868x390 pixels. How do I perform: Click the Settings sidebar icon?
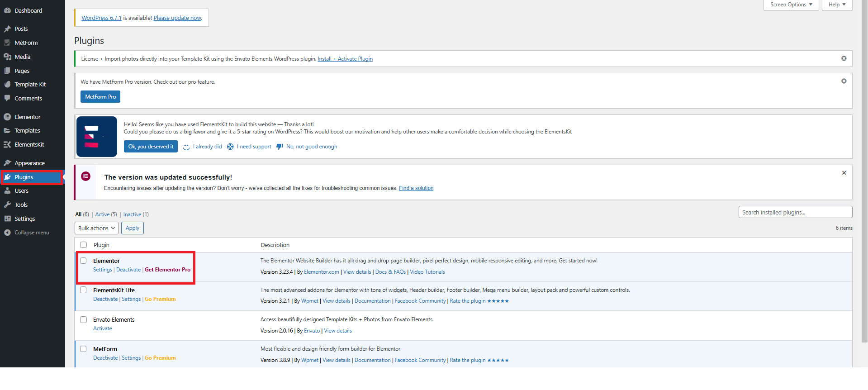tap(7, 219)
